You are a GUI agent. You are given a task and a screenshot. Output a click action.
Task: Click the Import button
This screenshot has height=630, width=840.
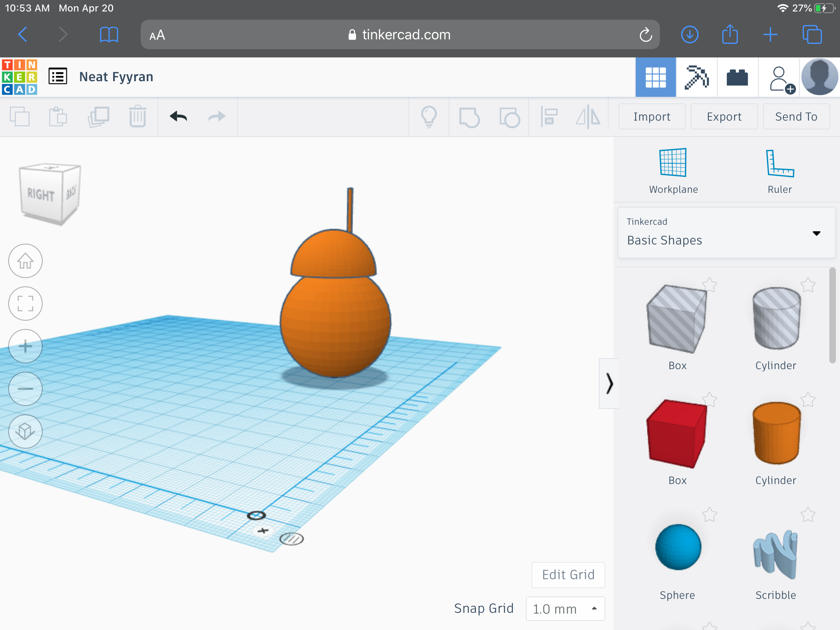(652, 116)
